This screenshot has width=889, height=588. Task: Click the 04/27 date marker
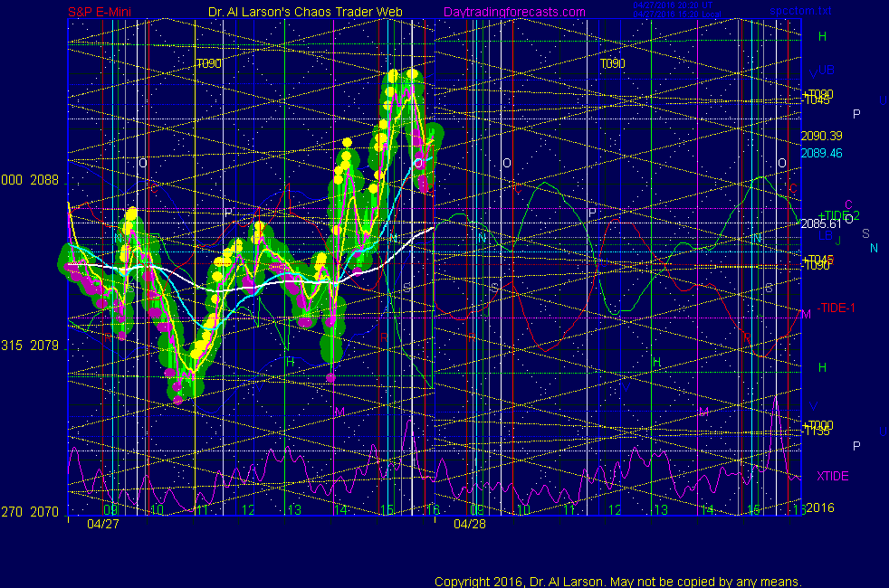(x=102, y=524)
